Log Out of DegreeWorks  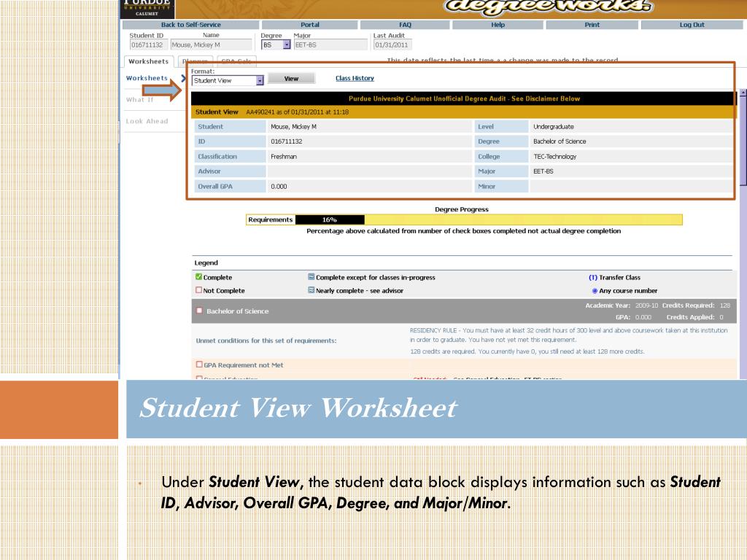pyautogui.click(x=692, y=25)
